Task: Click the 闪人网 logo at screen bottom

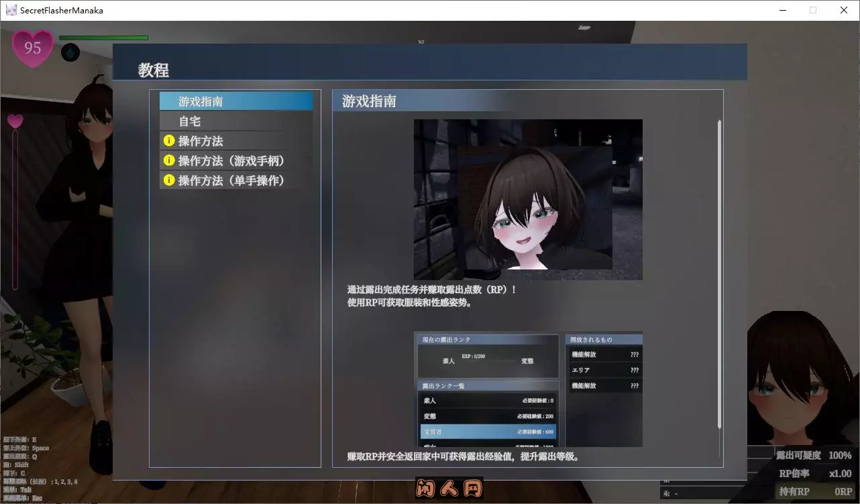Action: tap(448, 489)
